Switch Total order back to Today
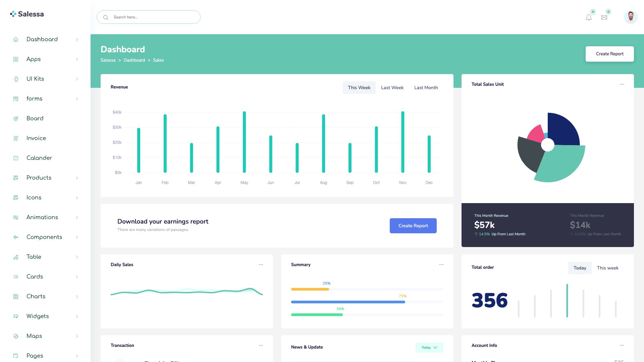Viewport: 644px width, 362px height. click(x=580, y=268)
